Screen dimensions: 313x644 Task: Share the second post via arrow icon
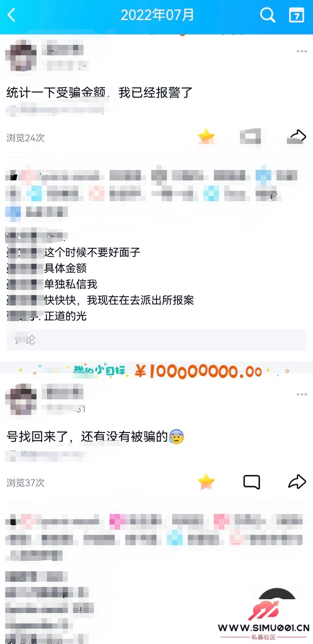click(297, 482)
